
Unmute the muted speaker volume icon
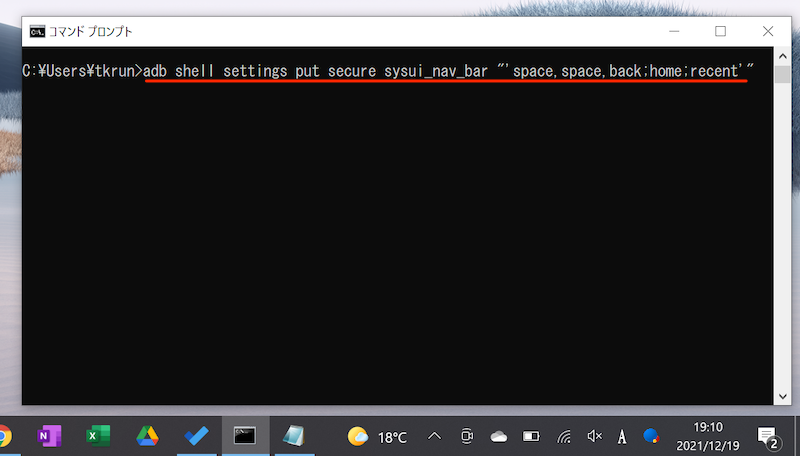tap(595, 436)
